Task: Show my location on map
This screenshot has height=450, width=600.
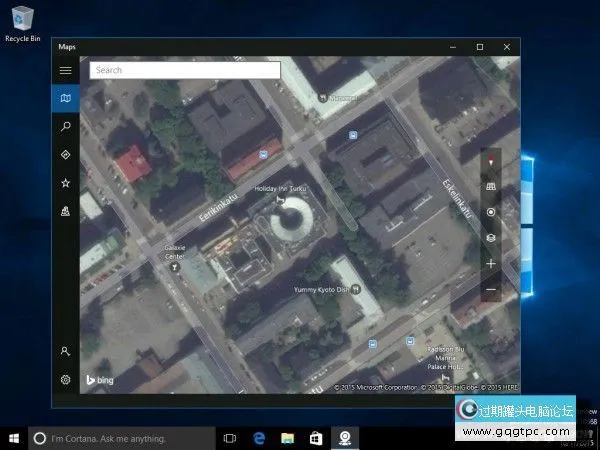Action: pos(490,212)
